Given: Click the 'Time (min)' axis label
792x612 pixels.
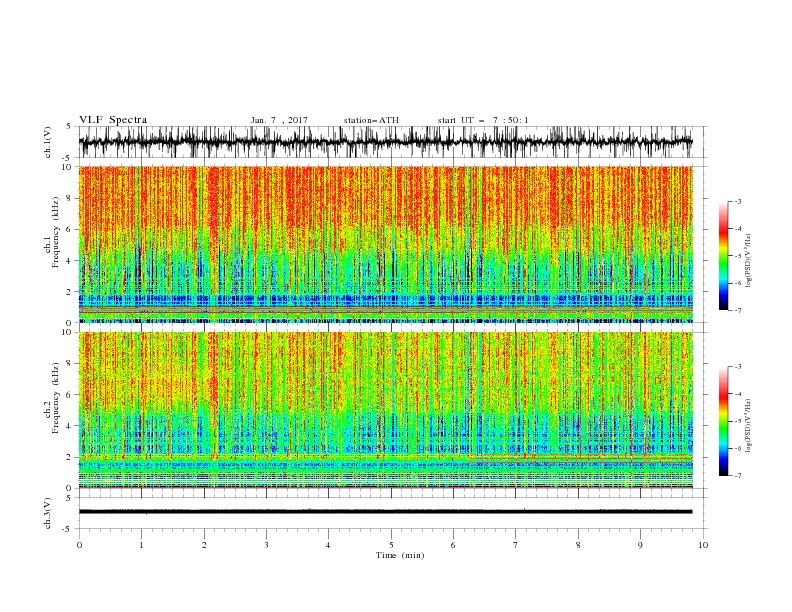Looking at the screenshot, I should [x=400, y=555].
